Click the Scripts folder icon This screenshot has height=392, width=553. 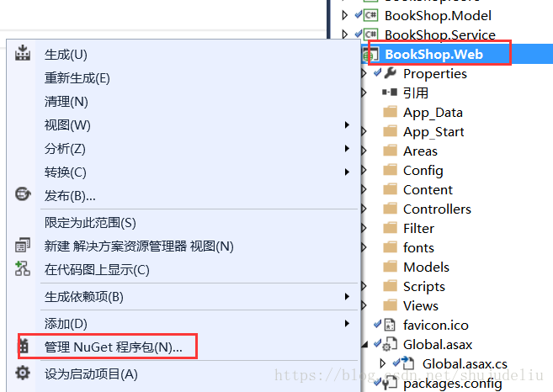click(390, 286)
